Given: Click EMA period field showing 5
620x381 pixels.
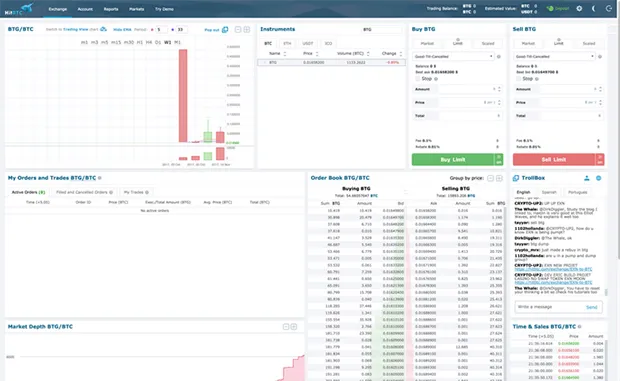Looking at the screenshot, I should coord(162,30).
